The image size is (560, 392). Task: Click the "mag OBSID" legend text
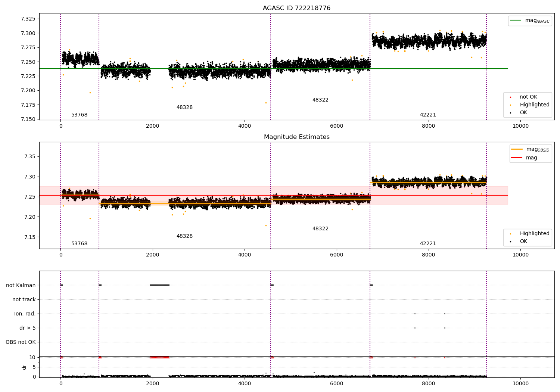(538, 149)
